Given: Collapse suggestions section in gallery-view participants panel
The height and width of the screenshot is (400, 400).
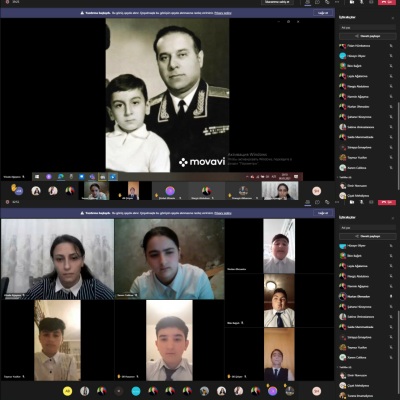Looking at the screenshot, I should click(x=345, y=367).
